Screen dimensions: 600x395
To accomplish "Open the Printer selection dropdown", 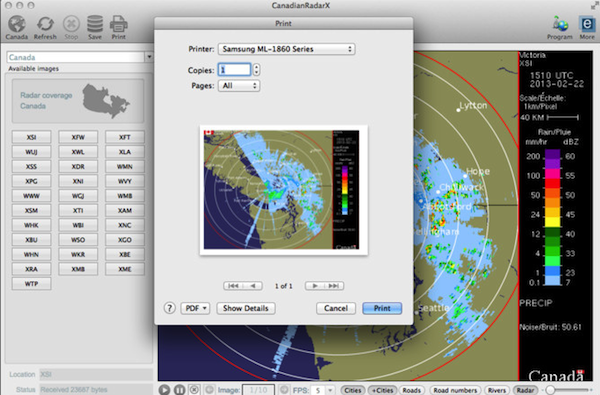I will [286, 49].
